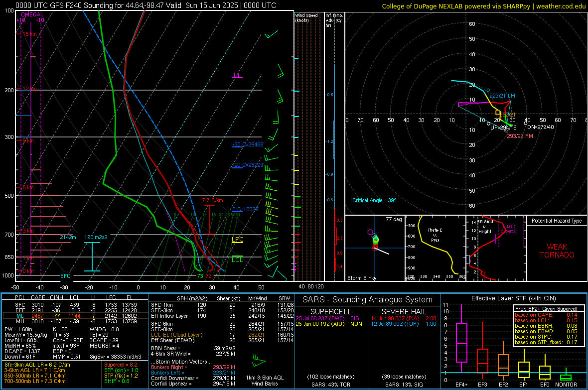
Task: Click the PW = 1.68in value
Action: tap(18, 329)
